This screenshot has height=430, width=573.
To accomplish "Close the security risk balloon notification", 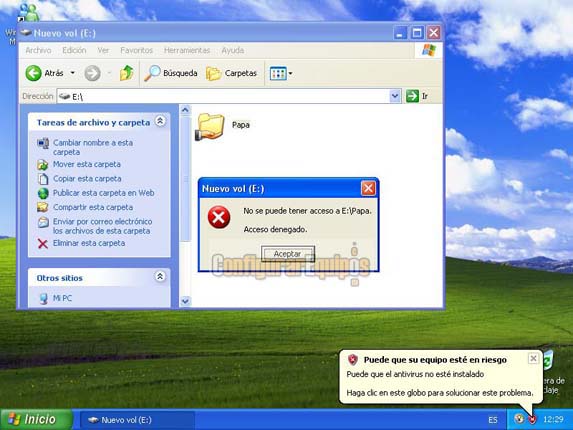I will pos(533,358).
